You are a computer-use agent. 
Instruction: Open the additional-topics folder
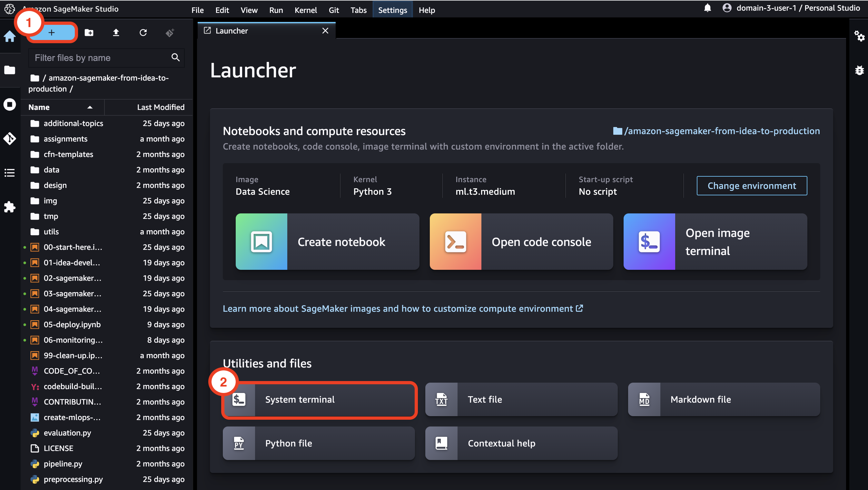[x=73, y=123]
